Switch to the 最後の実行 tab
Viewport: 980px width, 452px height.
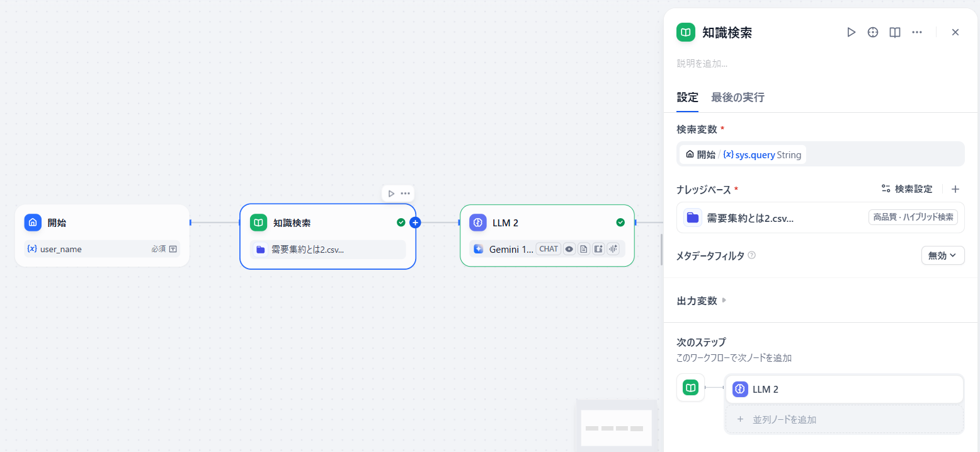[738, 97]
